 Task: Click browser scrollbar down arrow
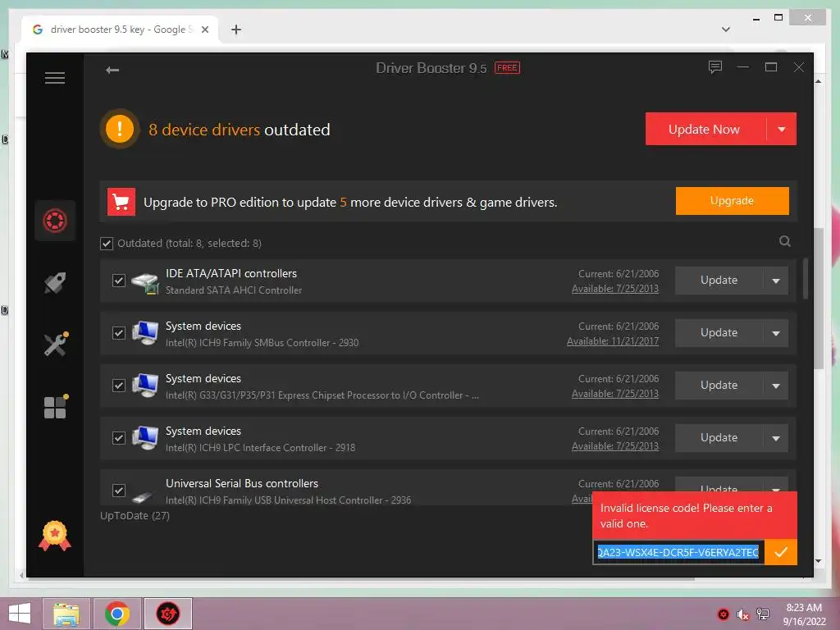click(818, 561)
